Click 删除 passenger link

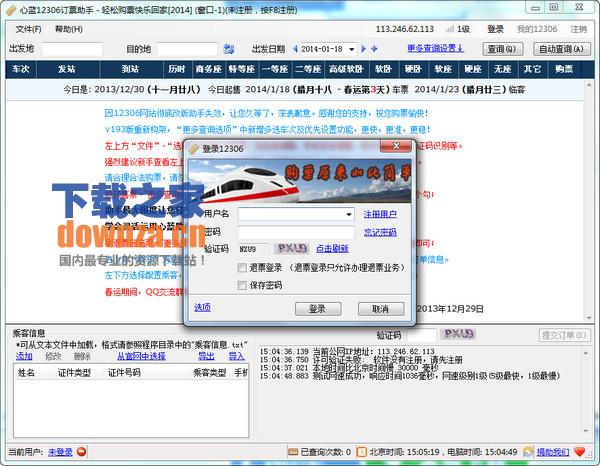[82, 356]
